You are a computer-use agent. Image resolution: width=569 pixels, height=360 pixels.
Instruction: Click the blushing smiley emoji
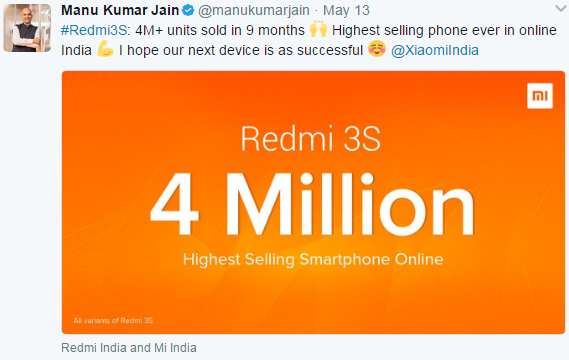point(377,49)
